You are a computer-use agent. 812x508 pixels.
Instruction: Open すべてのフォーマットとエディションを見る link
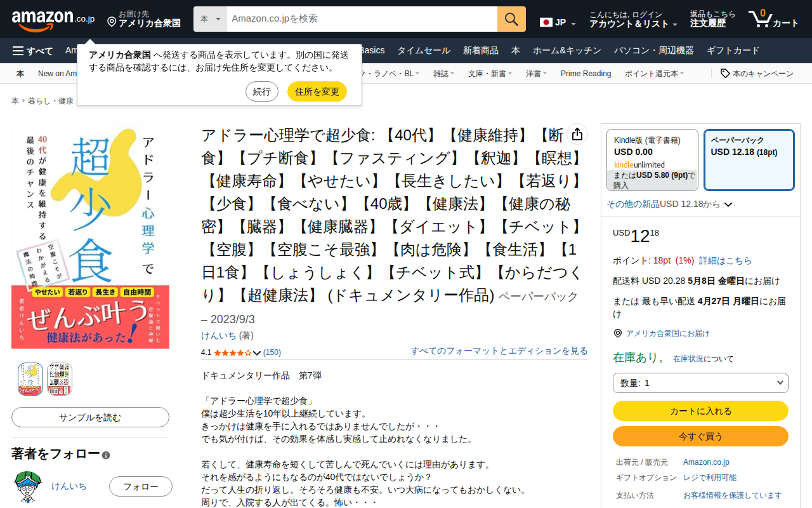tap(499, 351)
